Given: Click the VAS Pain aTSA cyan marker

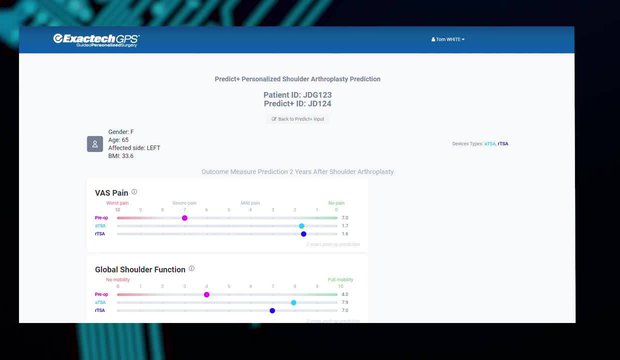Looking at the screenshot, I should click(302, 226).
